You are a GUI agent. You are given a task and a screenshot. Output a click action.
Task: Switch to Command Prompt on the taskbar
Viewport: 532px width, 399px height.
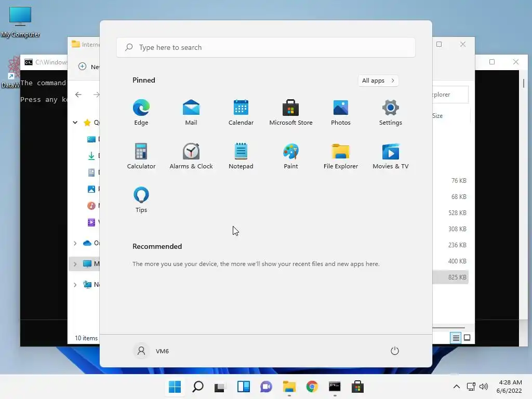click(x=335, y=387)
